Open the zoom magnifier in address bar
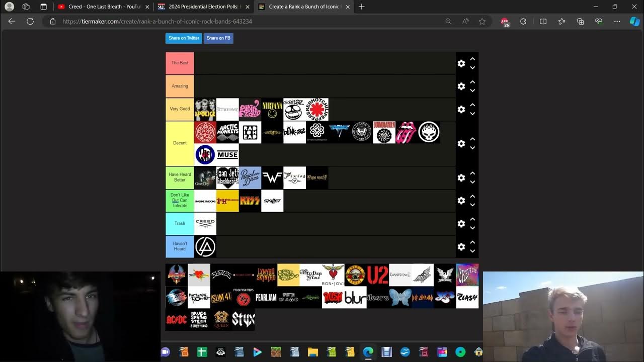Image resolution: width=644 pixels, height=362 pixels. coord(448,21)
